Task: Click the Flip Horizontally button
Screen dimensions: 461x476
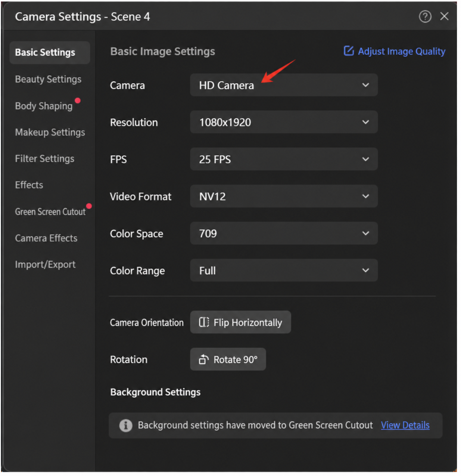Action: 240,322
